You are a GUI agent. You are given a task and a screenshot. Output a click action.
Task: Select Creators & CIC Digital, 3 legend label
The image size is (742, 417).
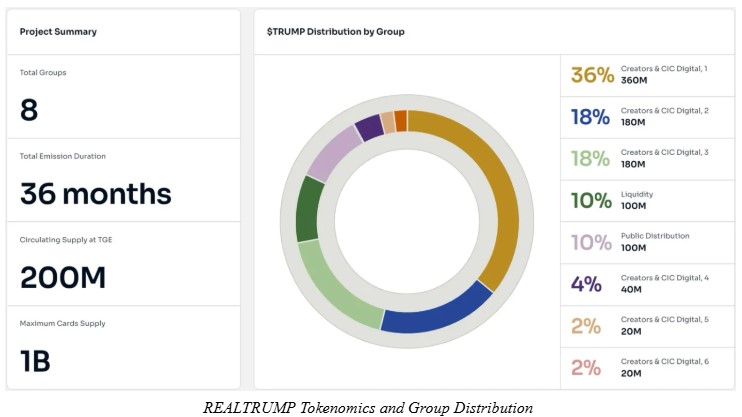click(664, 152)
